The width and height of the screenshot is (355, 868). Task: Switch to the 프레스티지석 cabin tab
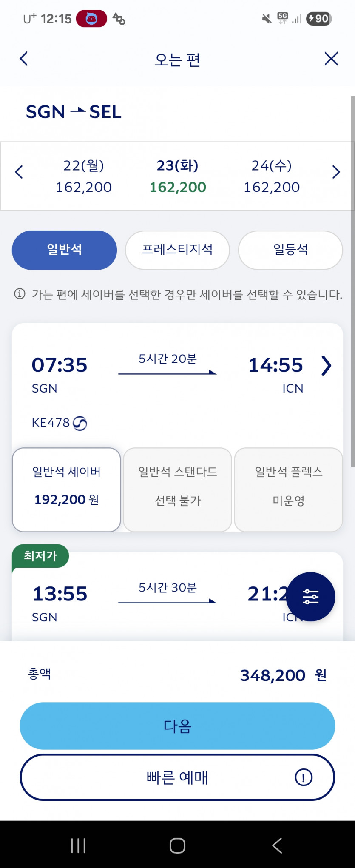click(177, 250)
